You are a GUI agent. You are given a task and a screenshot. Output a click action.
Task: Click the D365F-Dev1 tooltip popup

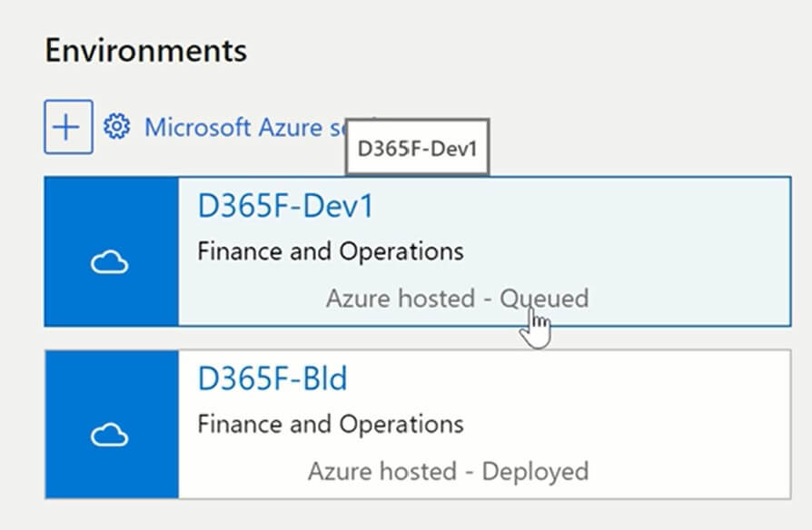417,148
